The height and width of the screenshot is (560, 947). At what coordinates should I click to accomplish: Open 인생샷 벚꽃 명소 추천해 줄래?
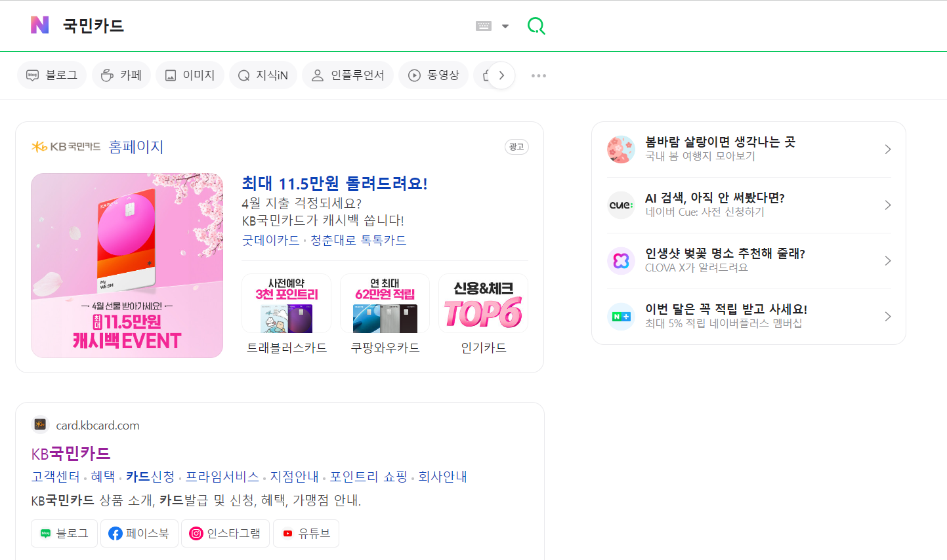coord(725,253)
